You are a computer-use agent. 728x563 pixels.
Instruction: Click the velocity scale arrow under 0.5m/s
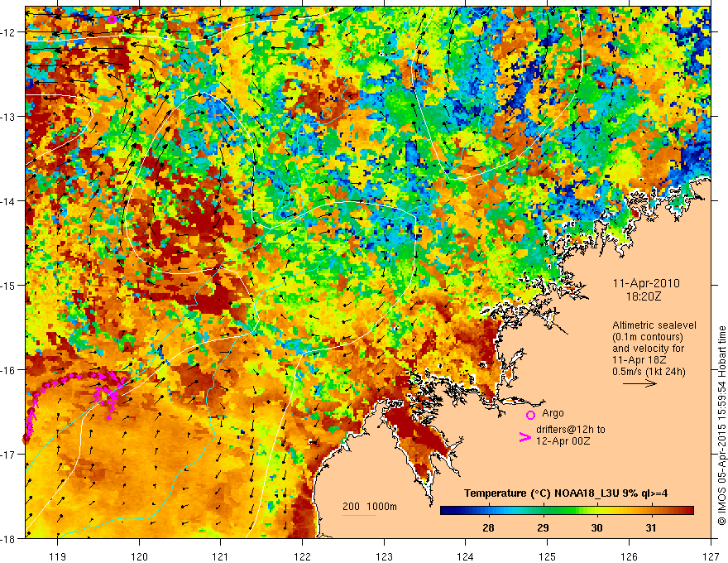point(639,383)
